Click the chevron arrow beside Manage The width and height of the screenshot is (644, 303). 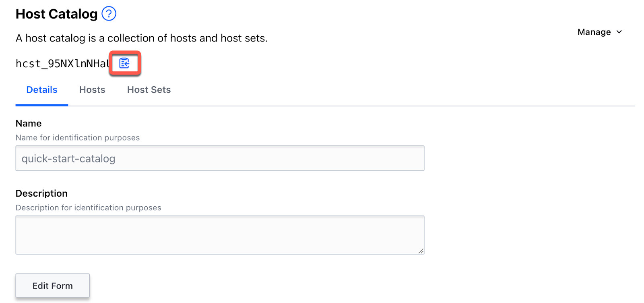[619, 32]
